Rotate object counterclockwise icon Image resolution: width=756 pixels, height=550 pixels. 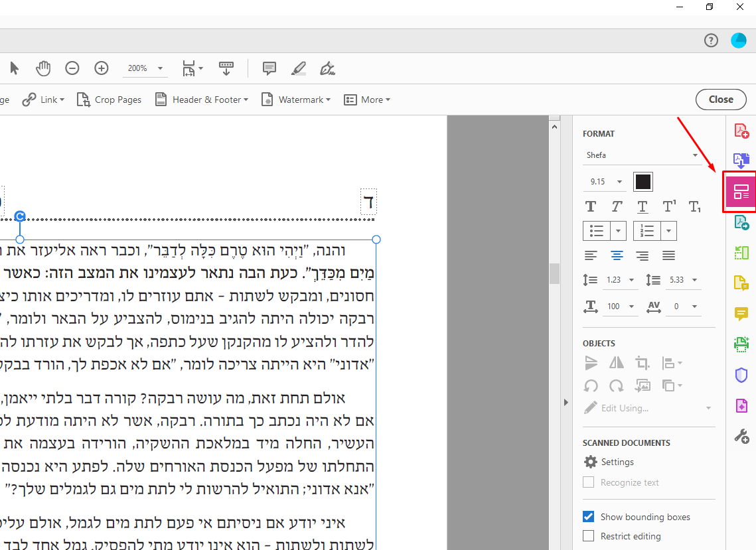[x=591, y=385]
